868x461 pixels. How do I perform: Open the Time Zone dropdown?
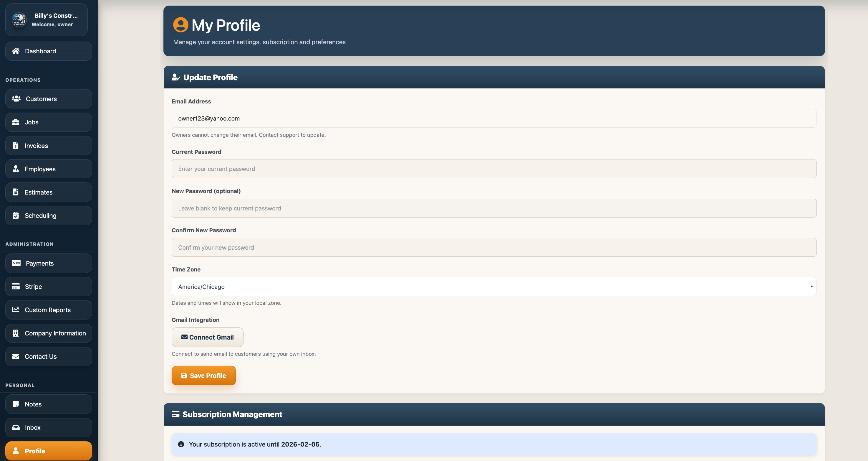coord(494,287)
